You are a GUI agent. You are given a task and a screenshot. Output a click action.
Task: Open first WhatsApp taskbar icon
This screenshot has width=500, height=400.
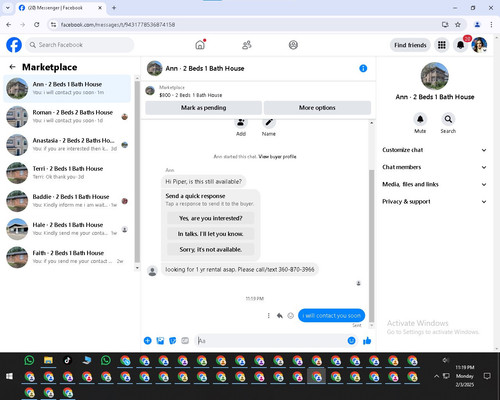click(29, 360)
